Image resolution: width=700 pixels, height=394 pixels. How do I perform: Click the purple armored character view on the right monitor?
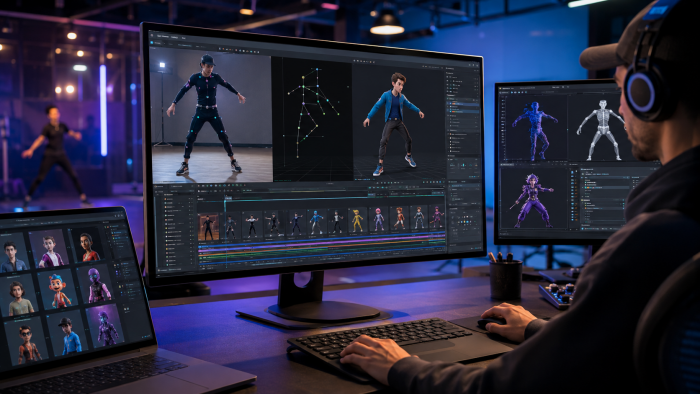click(533, 199)
